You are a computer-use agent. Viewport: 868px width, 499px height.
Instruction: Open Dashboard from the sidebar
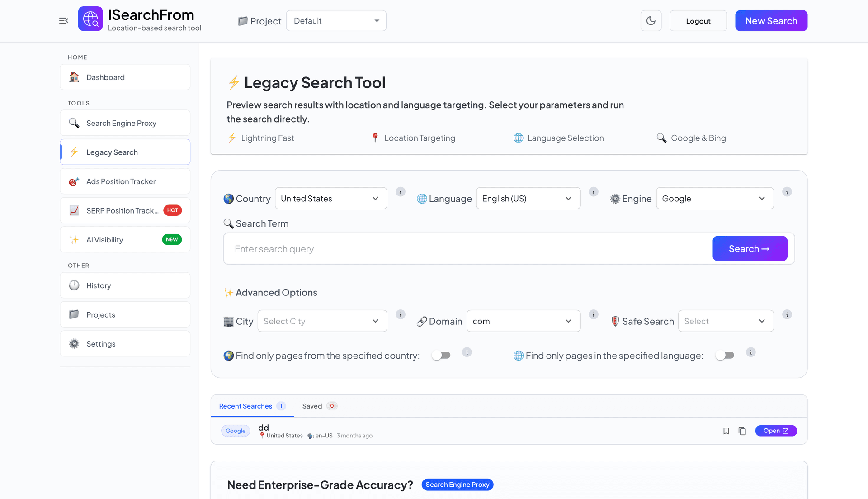[x=125, y=77]
